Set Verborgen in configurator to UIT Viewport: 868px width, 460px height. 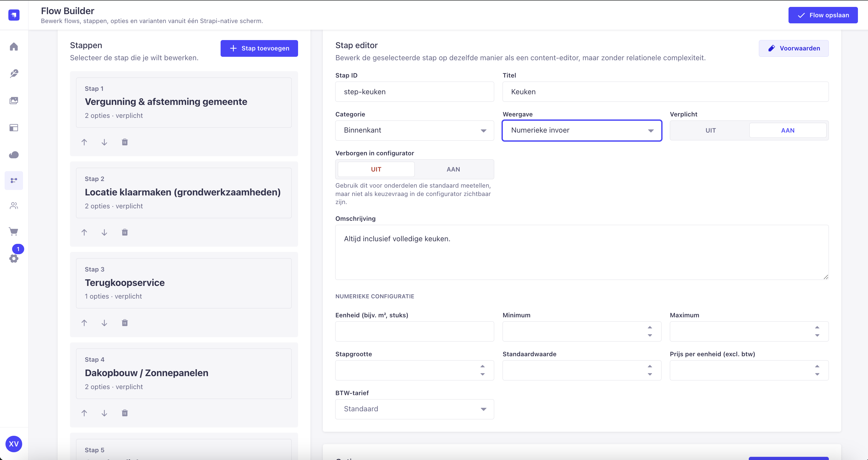point(376,169)
